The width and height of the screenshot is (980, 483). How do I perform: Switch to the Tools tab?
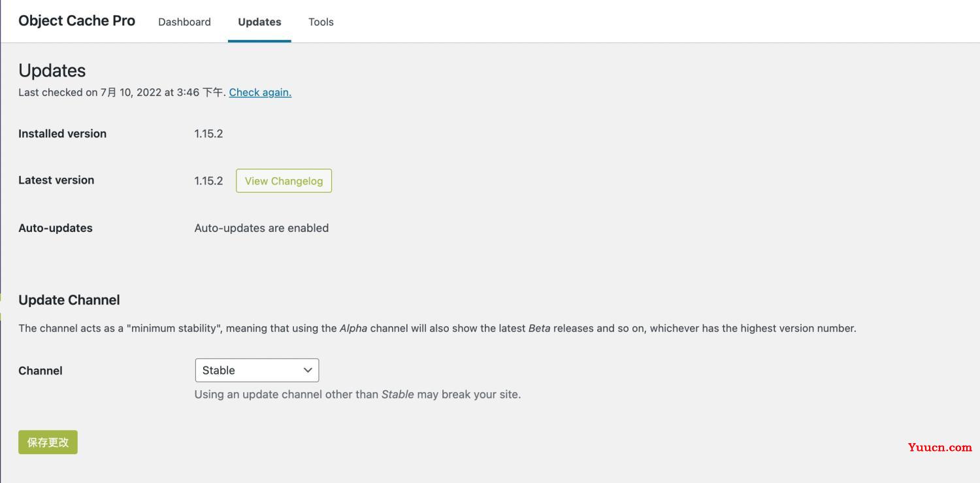pos(321,22)
